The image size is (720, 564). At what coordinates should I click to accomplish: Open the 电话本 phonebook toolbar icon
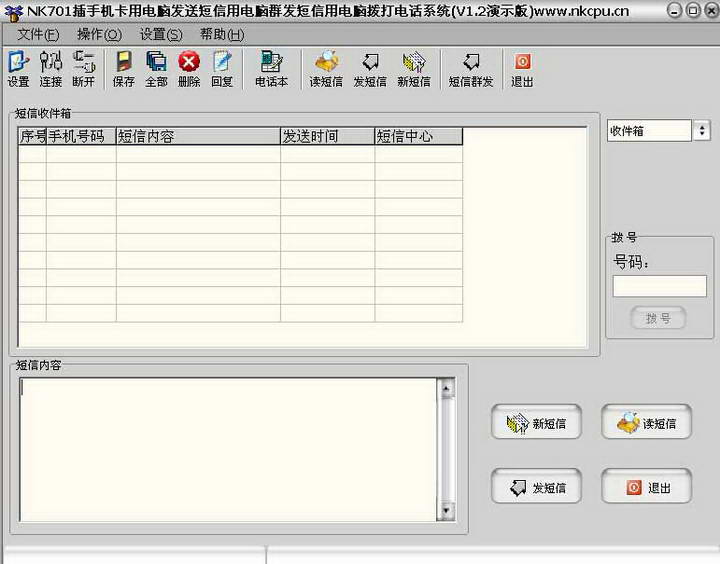[x=271, y=69]
